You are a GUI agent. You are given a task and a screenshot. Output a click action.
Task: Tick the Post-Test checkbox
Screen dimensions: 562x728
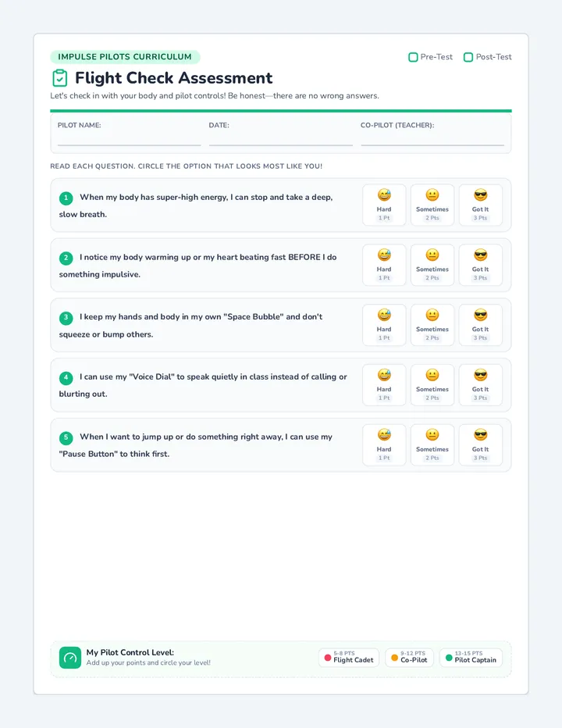point(468,57)
